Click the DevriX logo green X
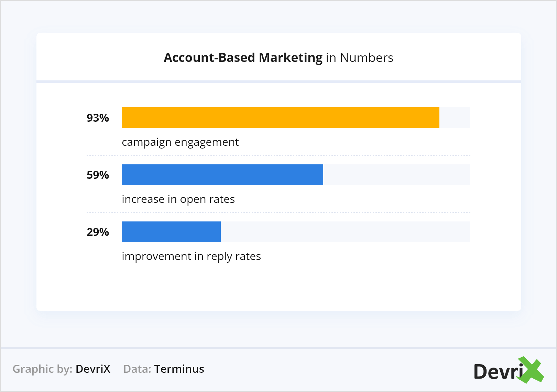The image size is (557, 392). point(531,370)
